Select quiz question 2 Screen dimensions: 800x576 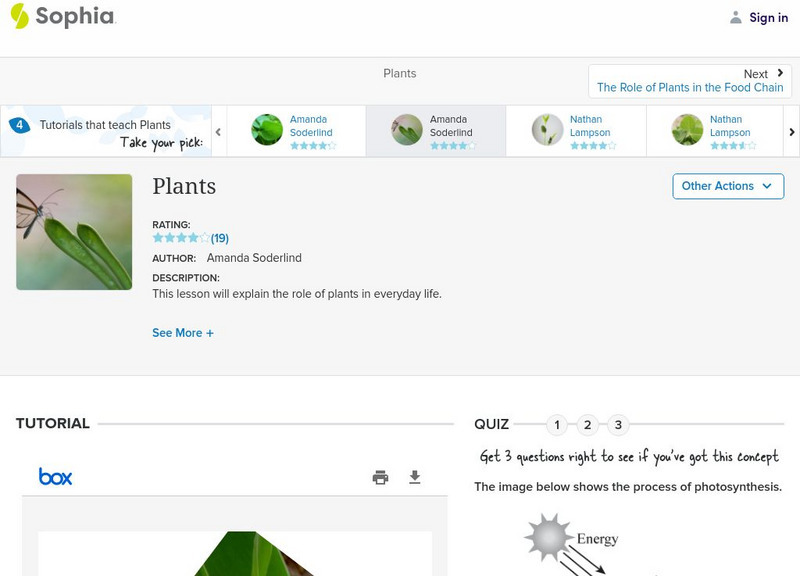[x=588, y=425]
